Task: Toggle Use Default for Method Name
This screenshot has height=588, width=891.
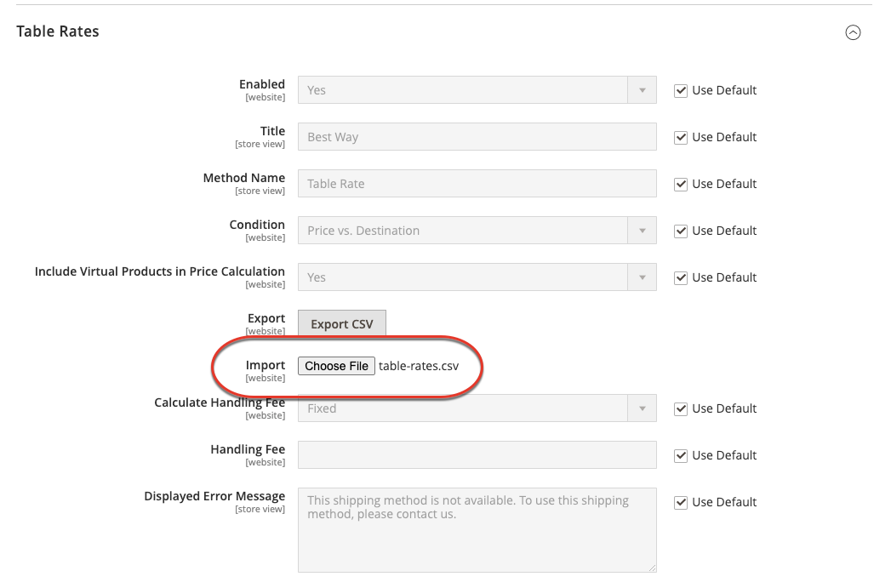Action: point(680,184)
